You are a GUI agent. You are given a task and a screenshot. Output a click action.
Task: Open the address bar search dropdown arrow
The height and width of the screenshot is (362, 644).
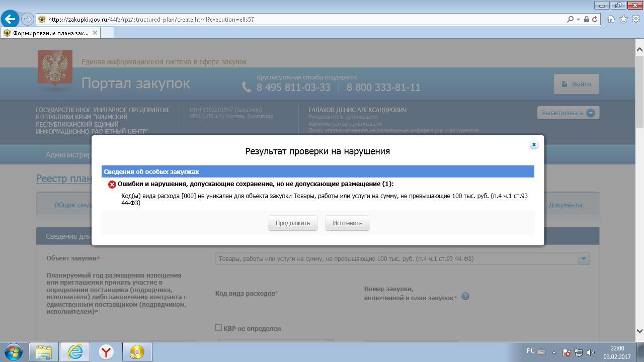coord(578,19)
